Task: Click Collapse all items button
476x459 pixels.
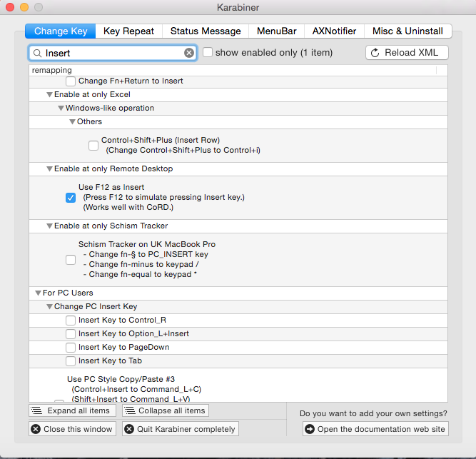Action: tap(166, 410)
